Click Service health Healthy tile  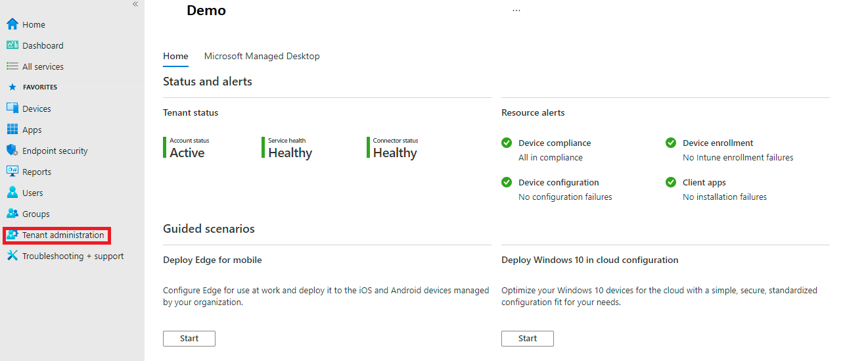(x=287, y=148)
